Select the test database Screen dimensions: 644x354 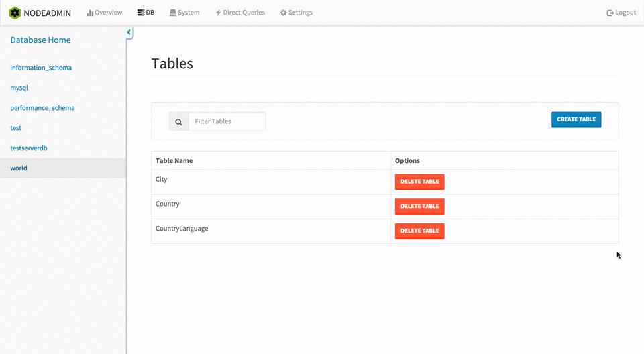click(15, 128)
